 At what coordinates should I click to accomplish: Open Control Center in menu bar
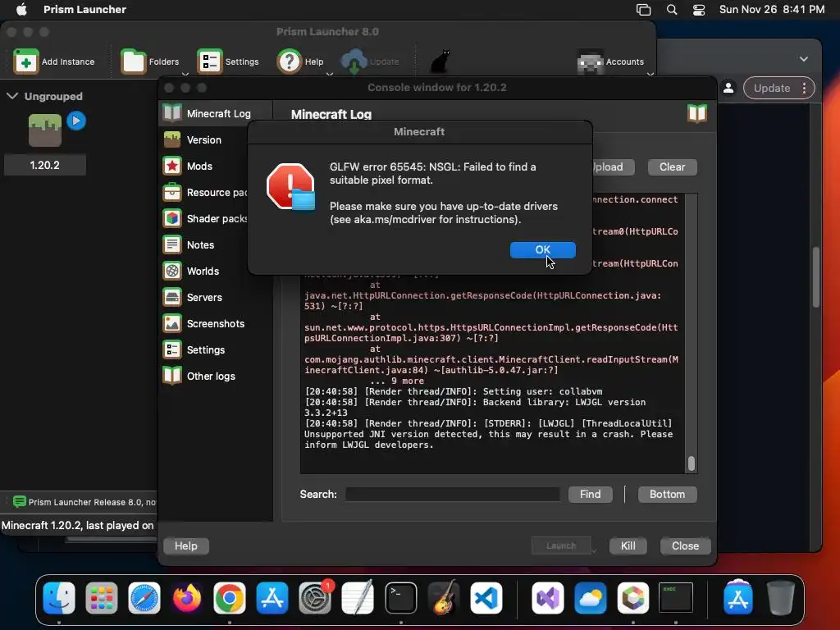coord(699,10)
